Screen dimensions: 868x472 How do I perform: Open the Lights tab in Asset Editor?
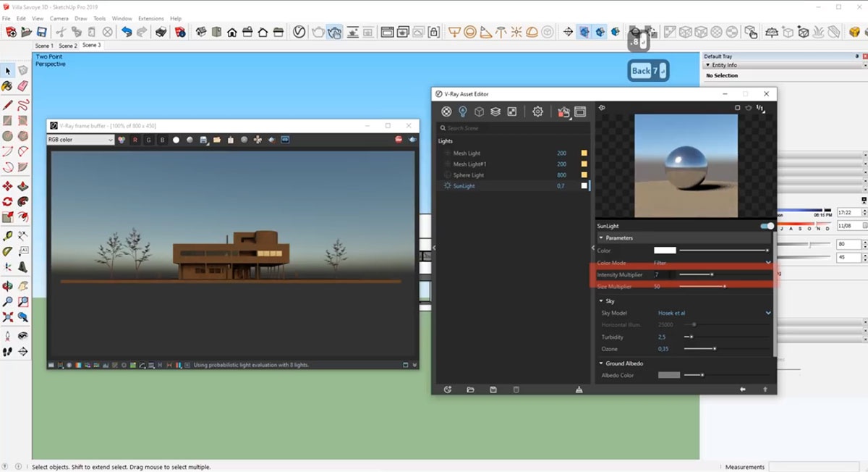(463, 111)
